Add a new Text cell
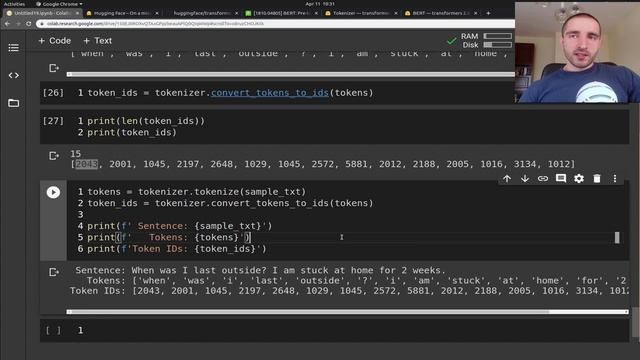The height and width of the screenshot is (360, 640). pyautogui.click(x=97, y=41)
